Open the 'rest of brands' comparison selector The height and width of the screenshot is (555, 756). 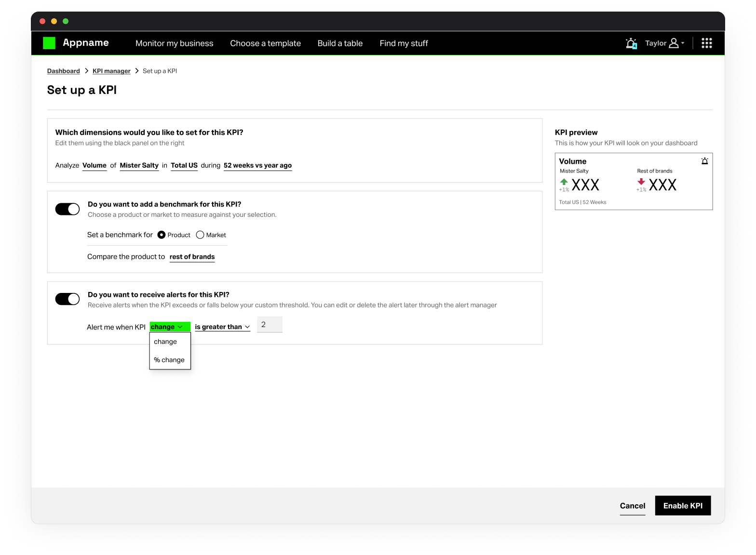(192, 257)
